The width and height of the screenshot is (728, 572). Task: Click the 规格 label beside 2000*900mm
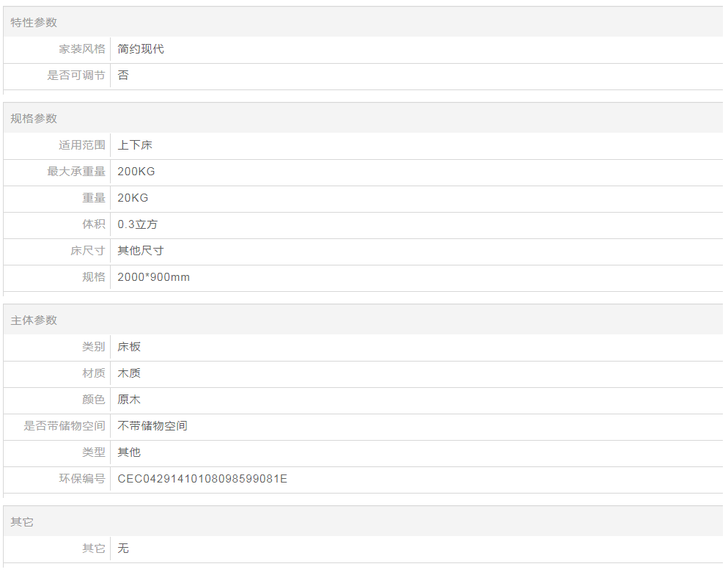[94, 277]
